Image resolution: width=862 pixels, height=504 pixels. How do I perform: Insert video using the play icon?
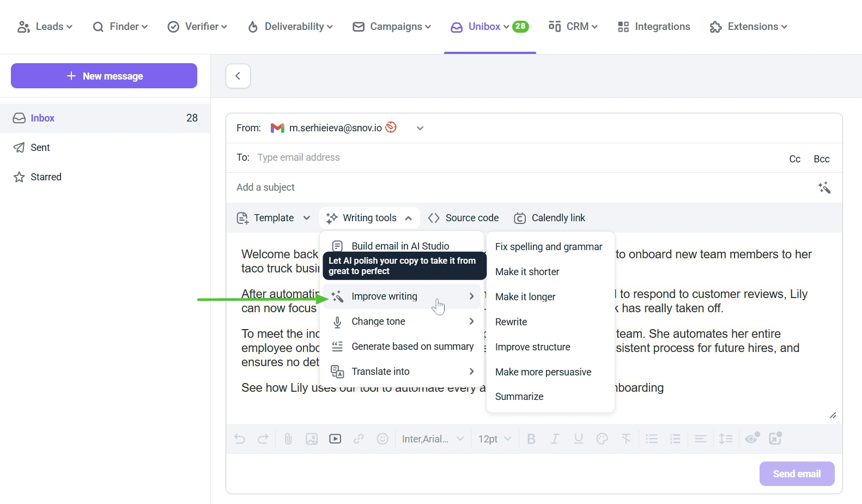(335, 439)
